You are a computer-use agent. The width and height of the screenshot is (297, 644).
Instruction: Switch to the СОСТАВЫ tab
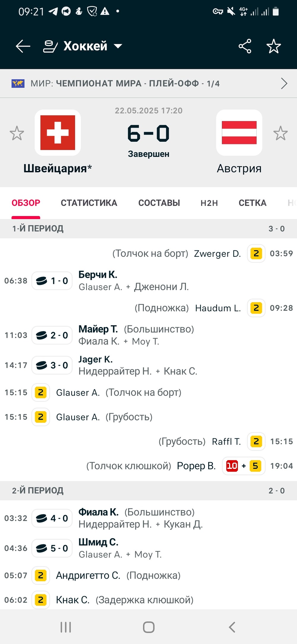(159, 203)
